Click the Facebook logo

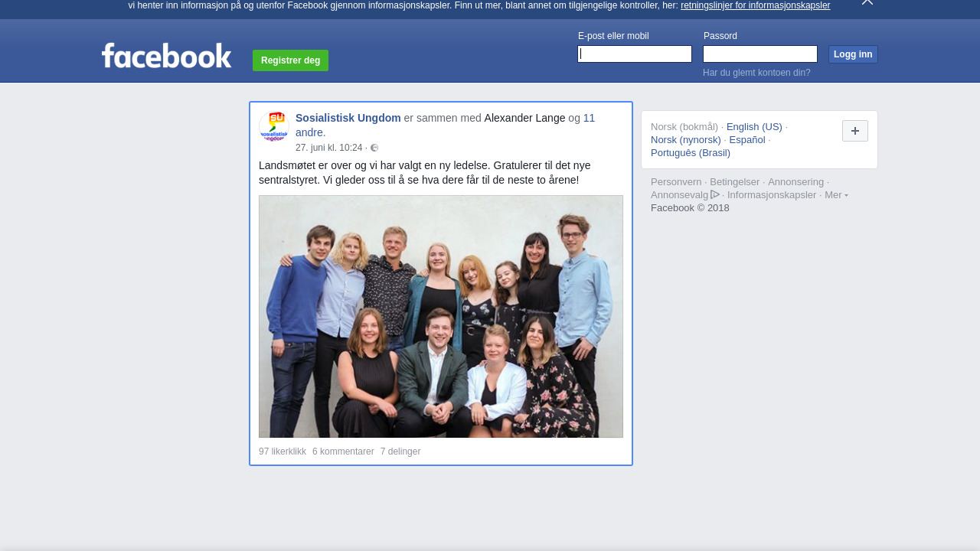pos(166,55)
